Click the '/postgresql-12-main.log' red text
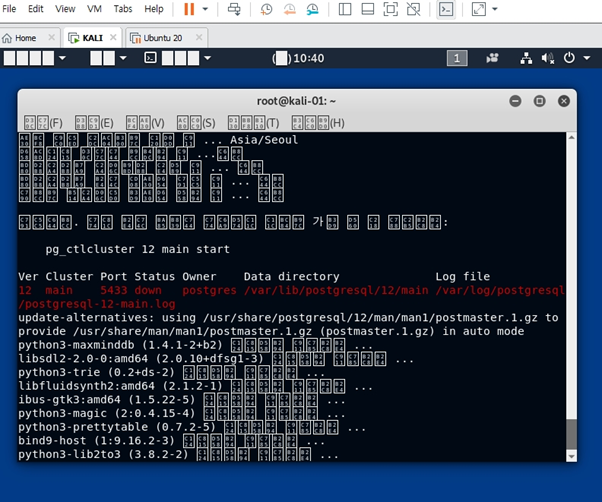 coord(97,304)
